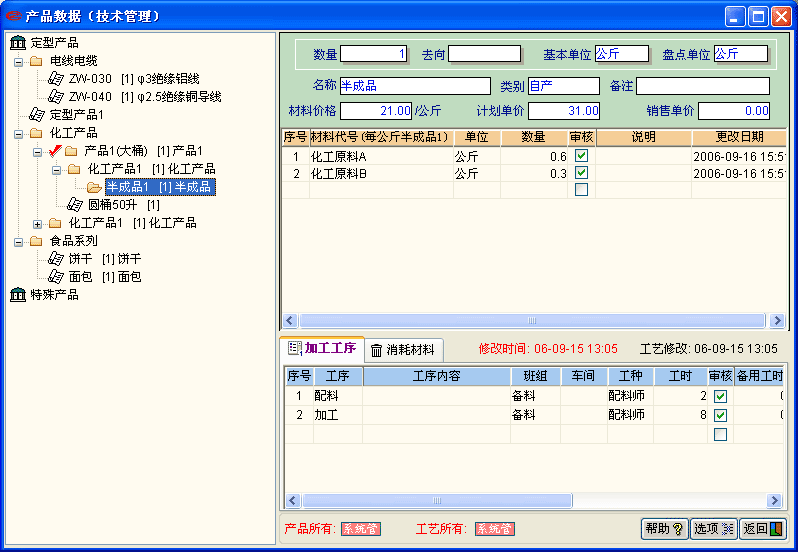The height and width of the screenshot is (552, 798).
Task: Click the 计划单价 field showing 31.00
Action: 564,111
